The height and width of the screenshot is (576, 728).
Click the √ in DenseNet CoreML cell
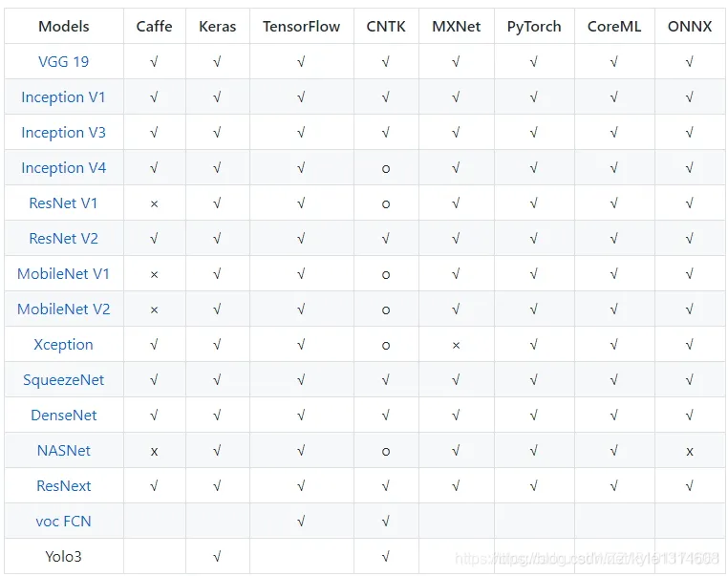pyautogui.click(x=614, y=415)
